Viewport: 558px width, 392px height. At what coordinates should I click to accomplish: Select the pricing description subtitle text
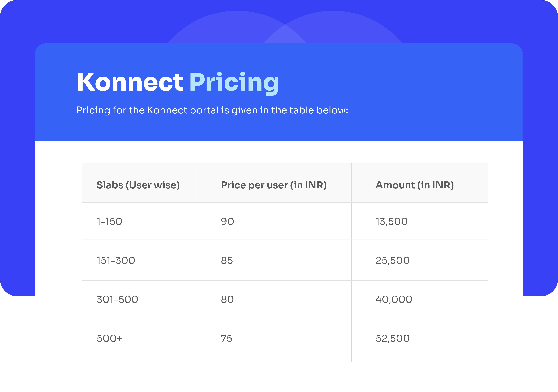click(x=212, y=110)
